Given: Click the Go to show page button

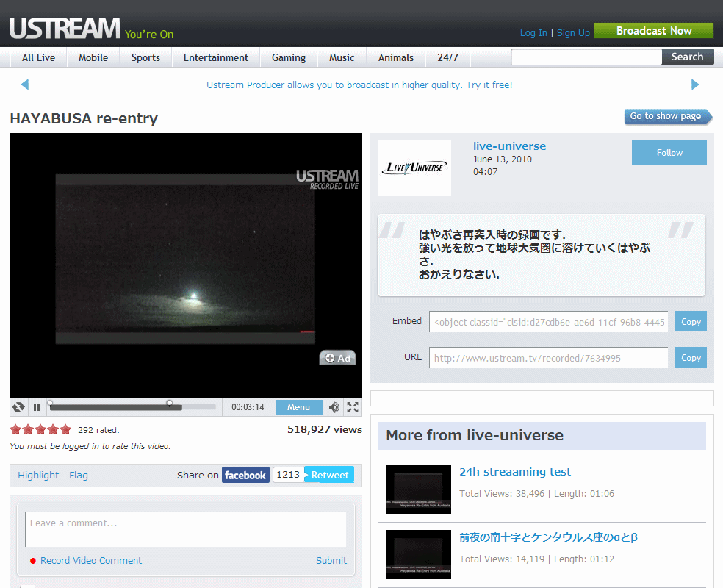Looking at the screenshot, I should pos(668,116).
